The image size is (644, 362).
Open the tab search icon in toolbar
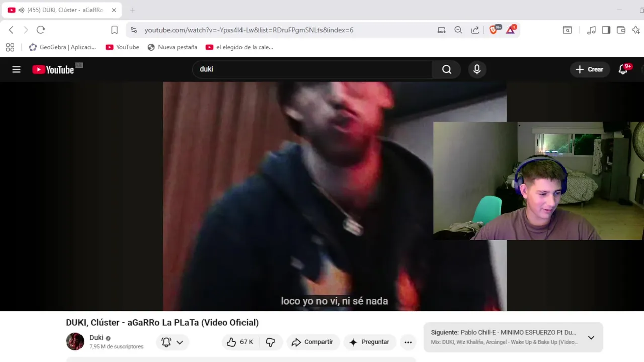click(x=567, y=30)
